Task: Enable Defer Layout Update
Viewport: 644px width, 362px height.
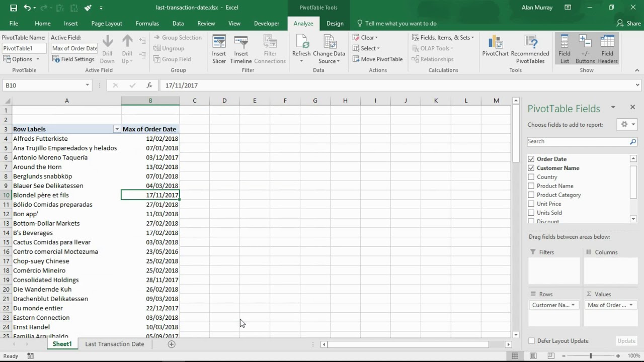Action: [531, 340]
